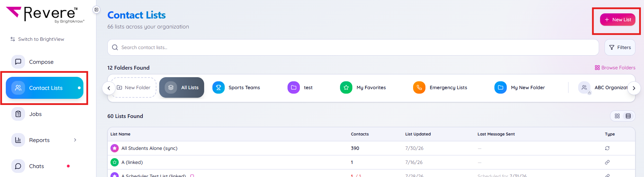This screenshot has width=644, height=177.
Task: Create a New Folder
Action: click(x=133, y=87)
